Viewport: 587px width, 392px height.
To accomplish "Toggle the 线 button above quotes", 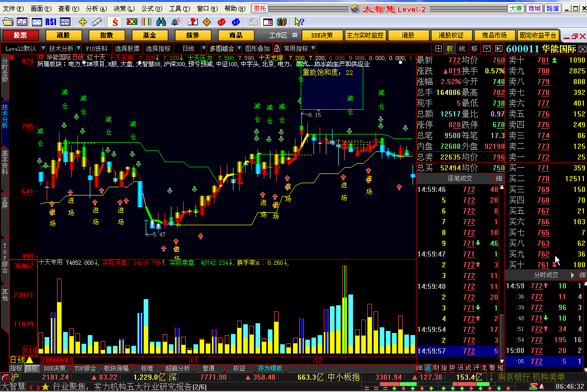I will (462, 49).
